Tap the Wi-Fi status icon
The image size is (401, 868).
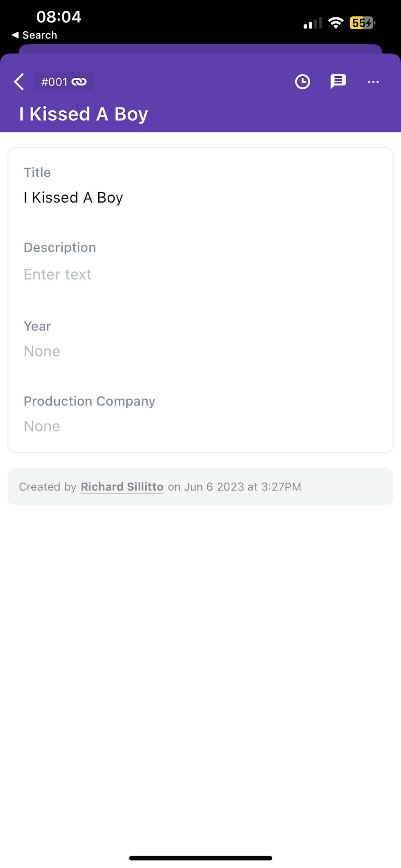[x=335, y=23]
